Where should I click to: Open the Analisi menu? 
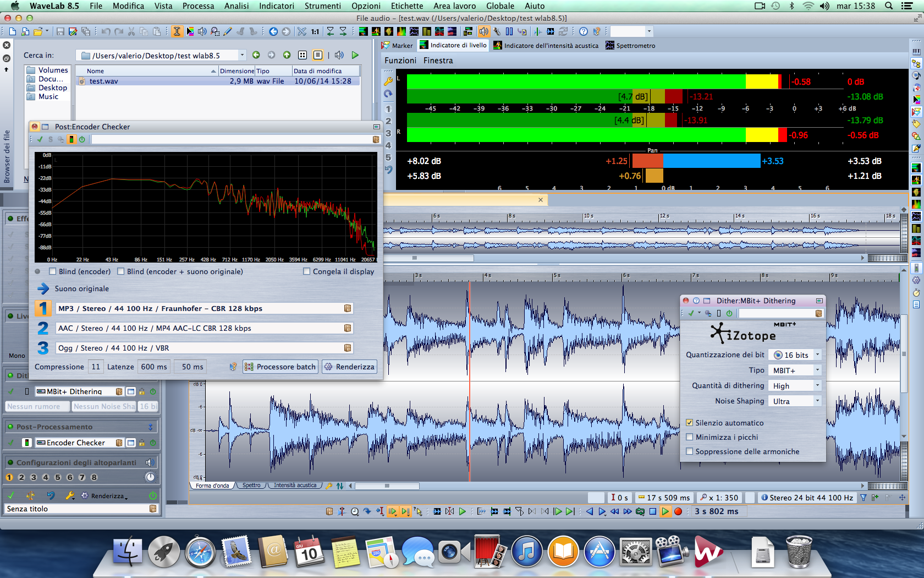coord(237,6)
